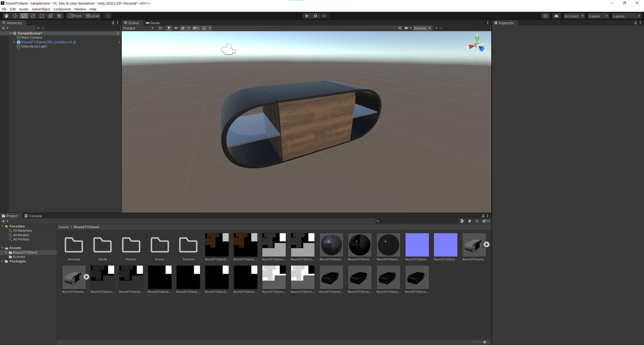Screen dimensions: 644x345
Task: Open the GameObject menu
Action: (41, 9)
